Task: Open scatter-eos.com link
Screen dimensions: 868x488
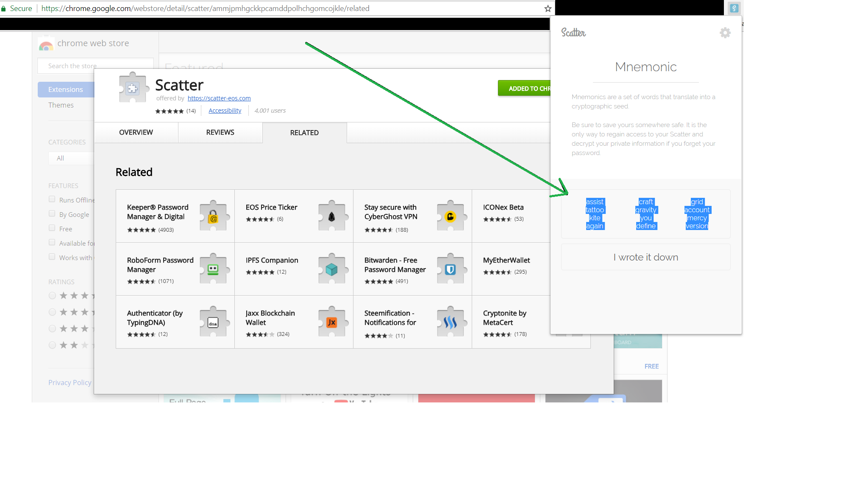Action: (219, 98)
